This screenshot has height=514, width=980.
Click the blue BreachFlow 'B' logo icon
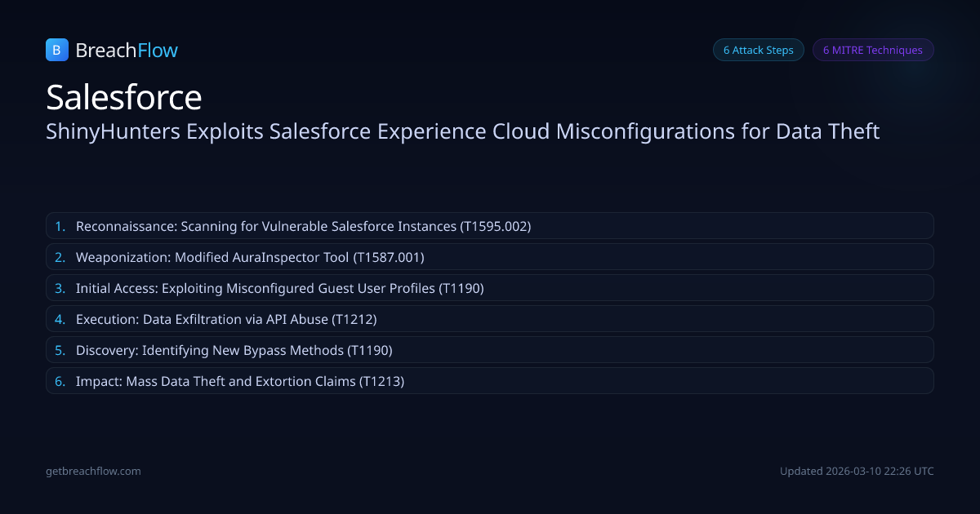56,50
